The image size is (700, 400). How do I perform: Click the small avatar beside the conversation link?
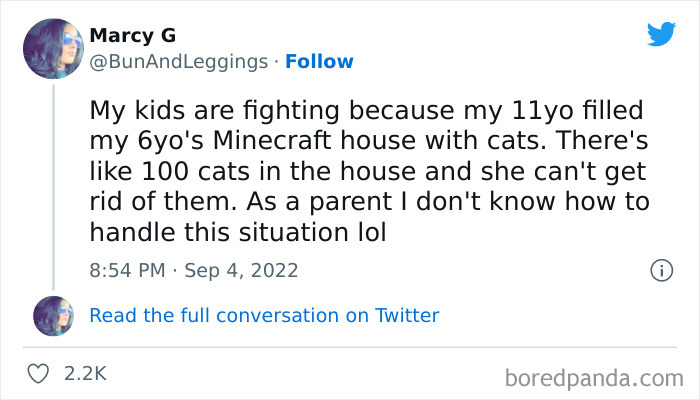[x=54, y=315]
